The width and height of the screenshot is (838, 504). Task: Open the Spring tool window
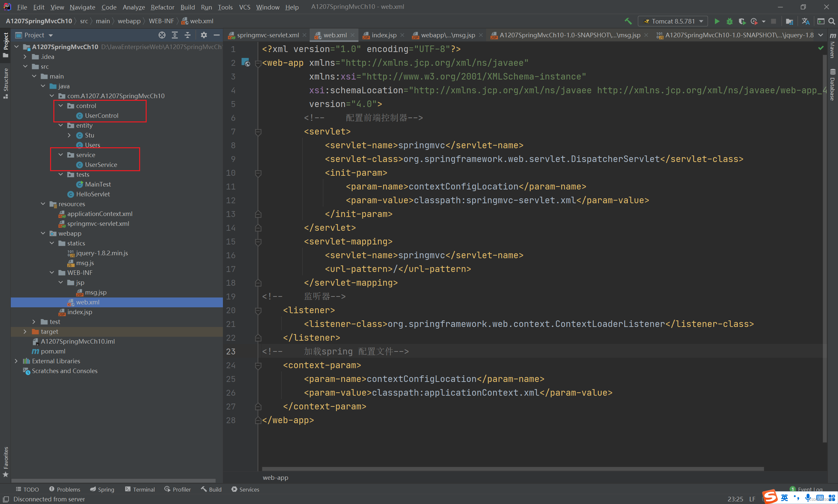click(102, 489)
